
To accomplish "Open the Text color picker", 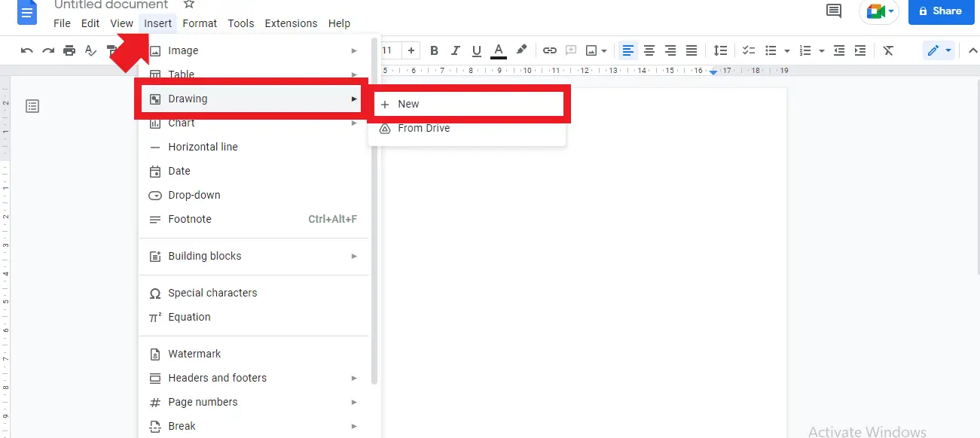I will 498,50.
